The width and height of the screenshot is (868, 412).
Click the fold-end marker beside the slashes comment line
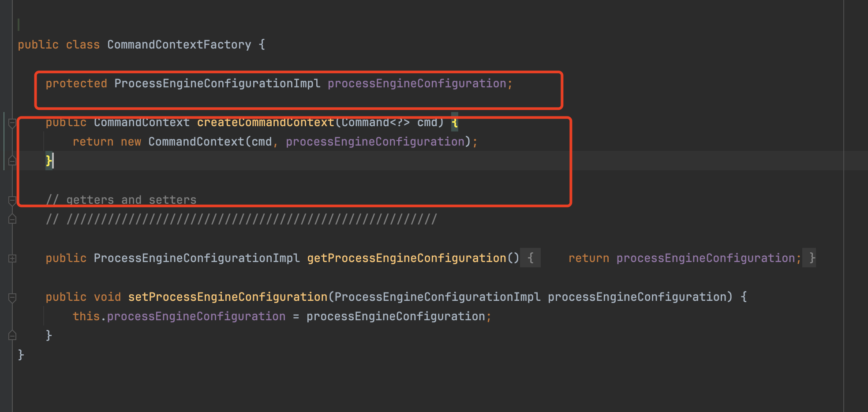pyautogui.click(x=12, y=219)
